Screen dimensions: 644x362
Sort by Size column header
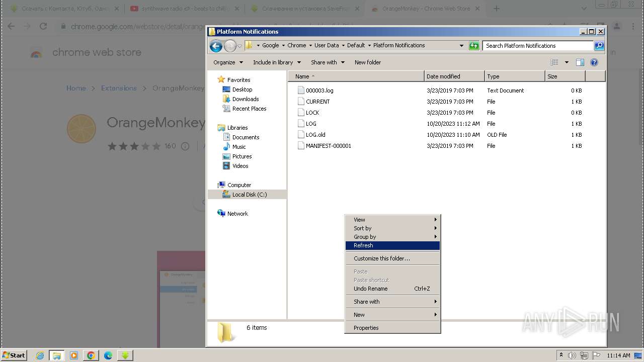[x=565, y=76]
